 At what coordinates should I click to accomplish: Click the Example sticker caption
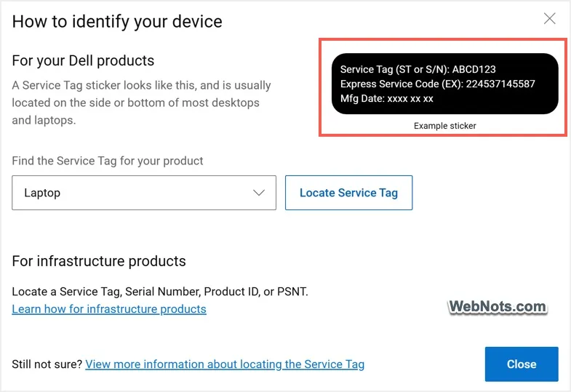click(x=444, y=126)
